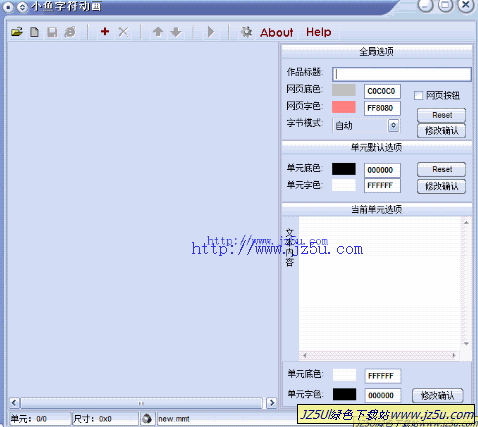Edit the default 单元底色 000000 field
The width and height of the screenshot is (478, 427).
coord(382,170)
